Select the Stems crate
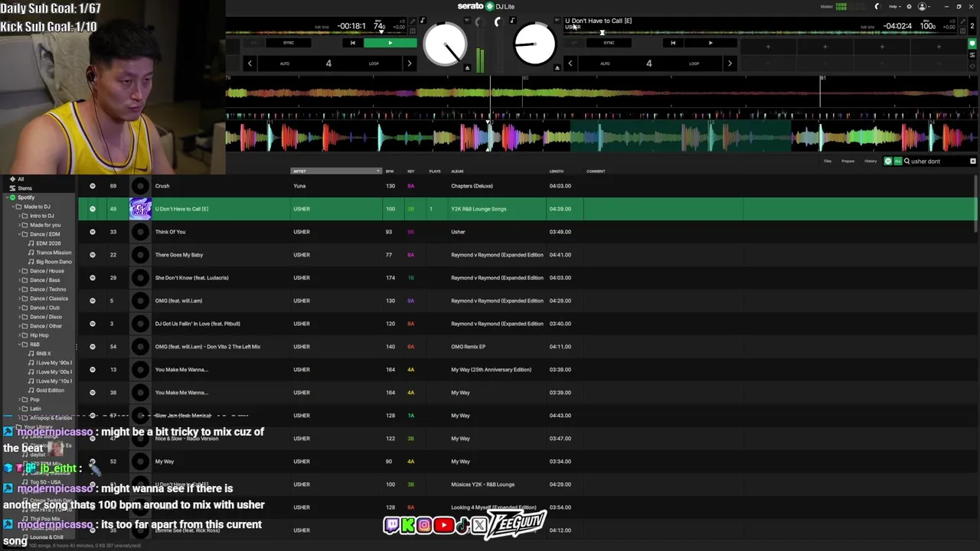This screenshot has height=551, width=980. click(x=25, y=188)
